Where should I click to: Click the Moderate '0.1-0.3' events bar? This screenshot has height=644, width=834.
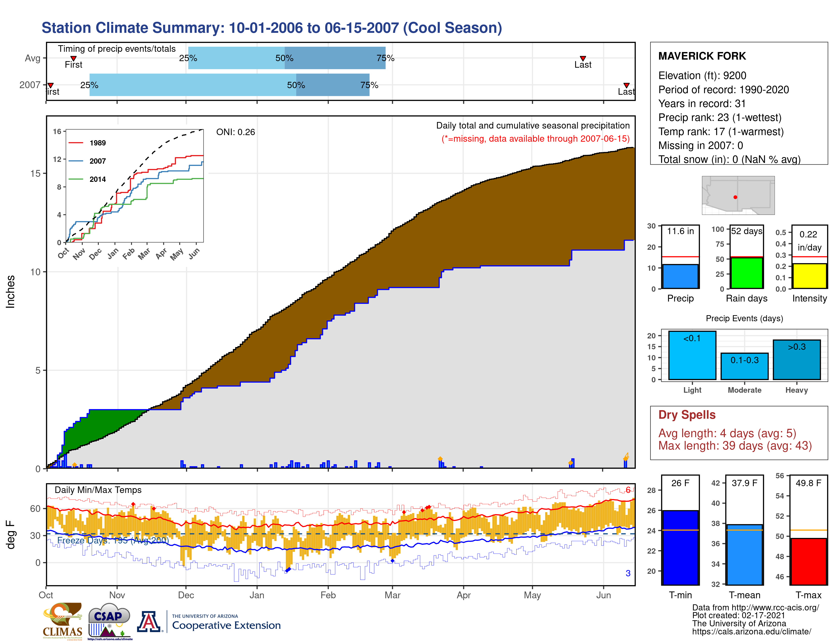coord(744,366)
